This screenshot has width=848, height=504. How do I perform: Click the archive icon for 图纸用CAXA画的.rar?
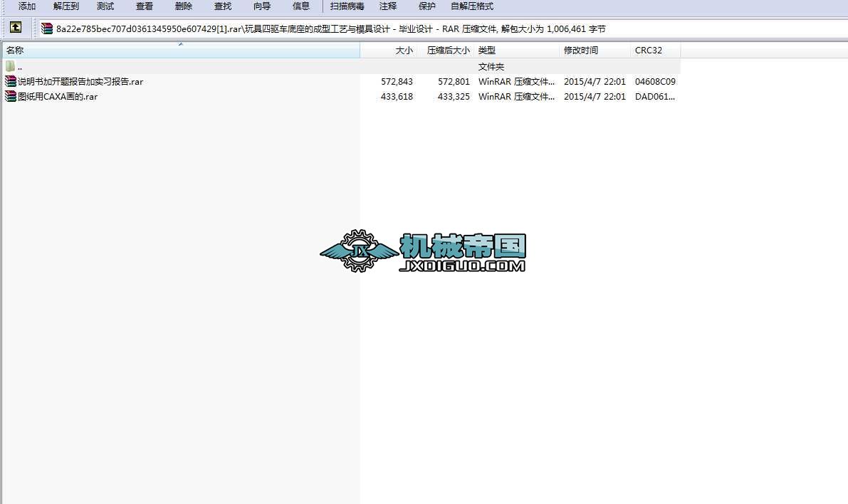point(10,97)
